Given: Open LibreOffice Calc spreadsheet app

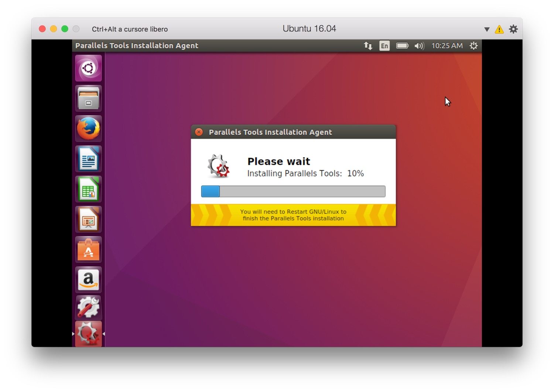Looking at the screenshot, I should click(88, 189).
